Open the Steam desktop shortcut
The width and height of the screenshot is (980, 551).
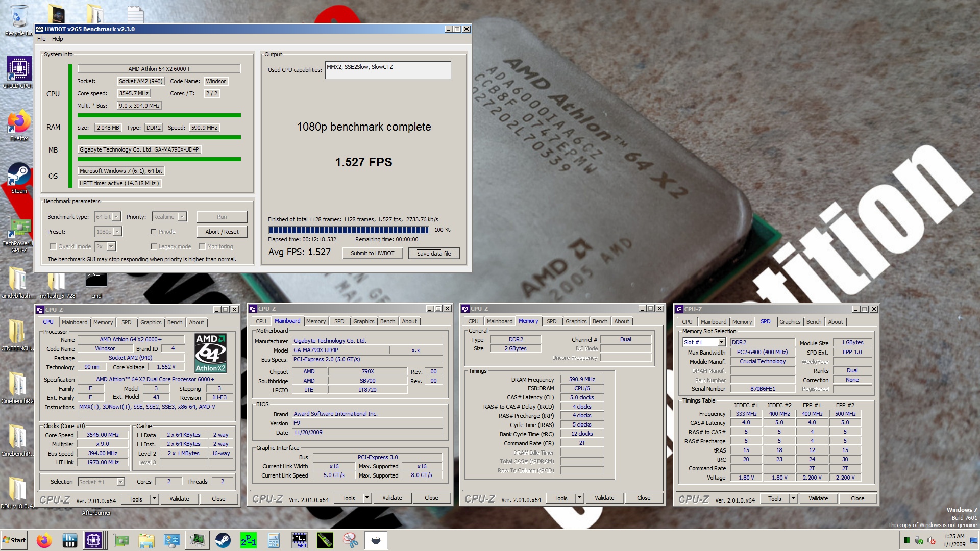[18, 178]
